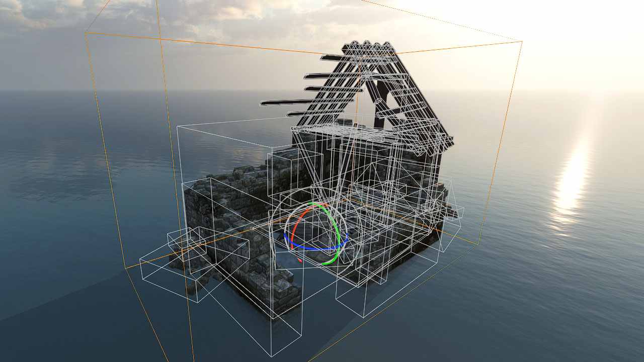644x362 pixels.
Task: Click the center of the rotation gizmo
Action: coord(315,234)
